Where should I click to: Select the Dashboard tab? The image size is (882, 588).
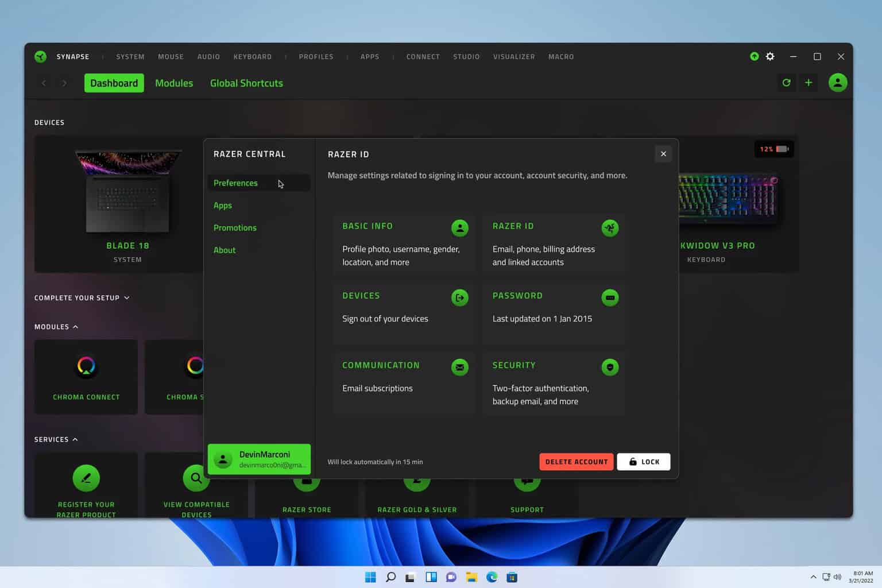114,83
